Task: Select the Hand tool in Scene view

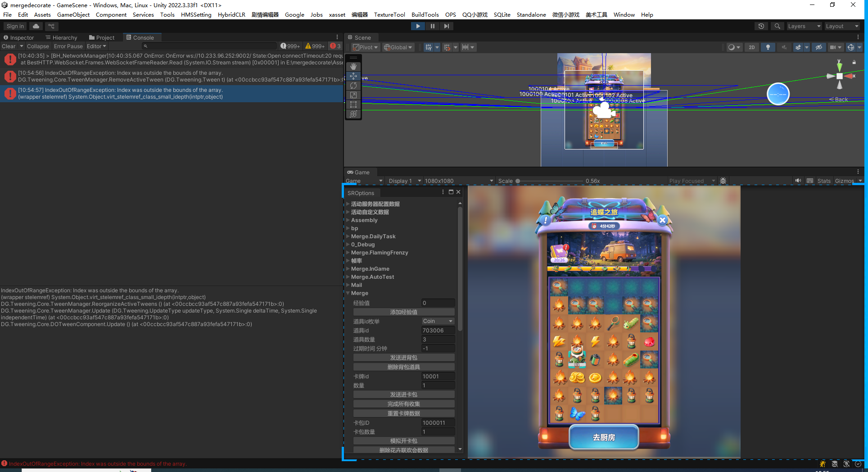Action: [353, 67]
